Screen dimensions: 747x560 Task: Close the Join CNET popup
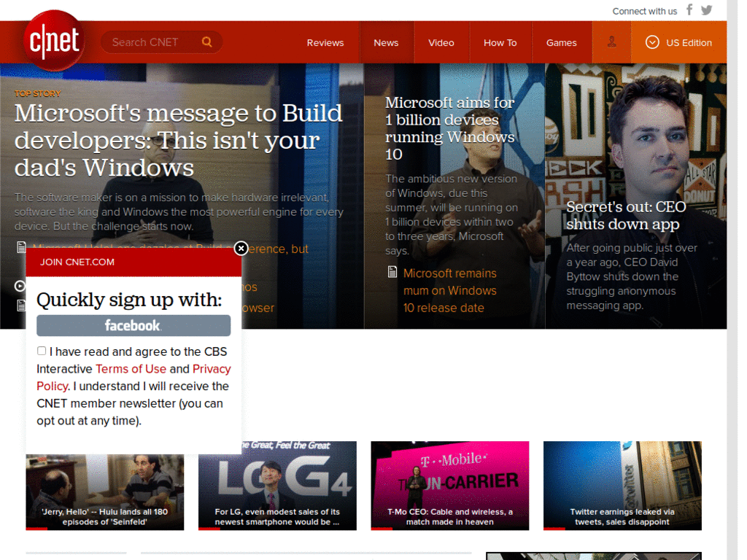point(241,249)
